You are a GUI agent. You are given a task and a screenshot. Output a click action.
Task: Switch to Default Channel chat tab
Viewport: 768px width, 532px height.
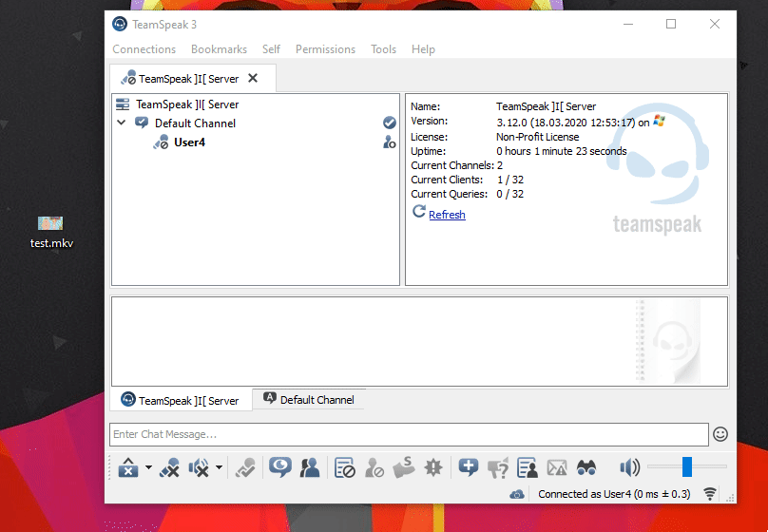point(309,399)
